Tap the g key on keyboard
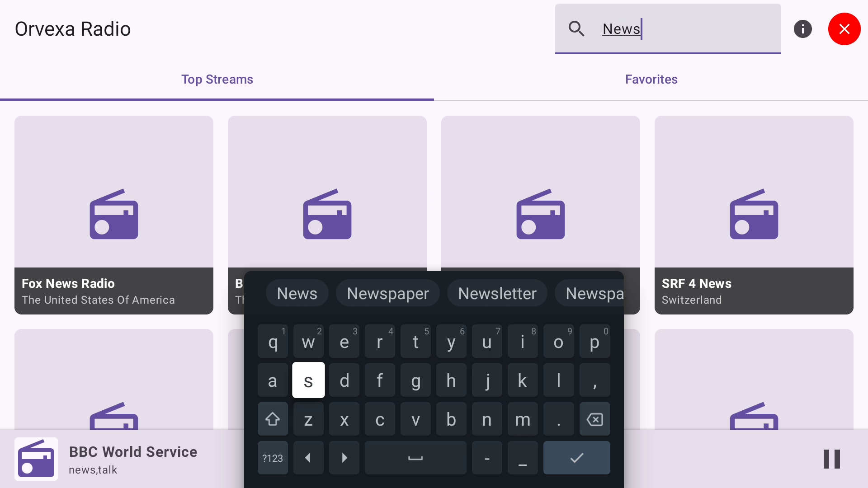Screen dimensions: 868x488 coord(415,380)
